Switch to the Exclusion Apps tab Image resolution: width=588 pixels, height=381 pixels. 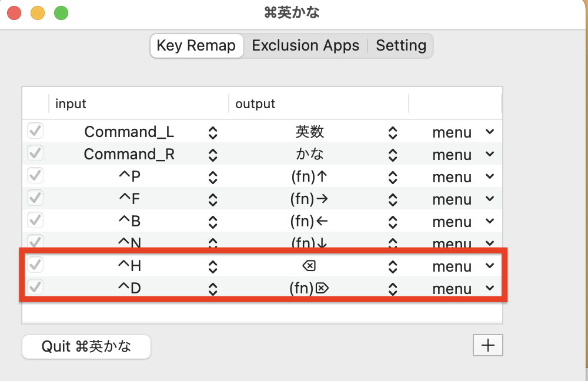(x=305, y=45)
